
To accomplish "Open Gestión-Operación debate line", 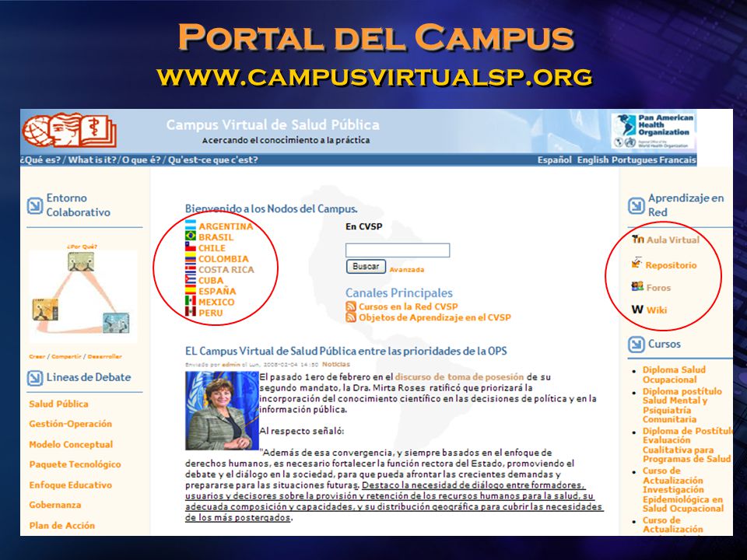I will (x=71, y=424).
